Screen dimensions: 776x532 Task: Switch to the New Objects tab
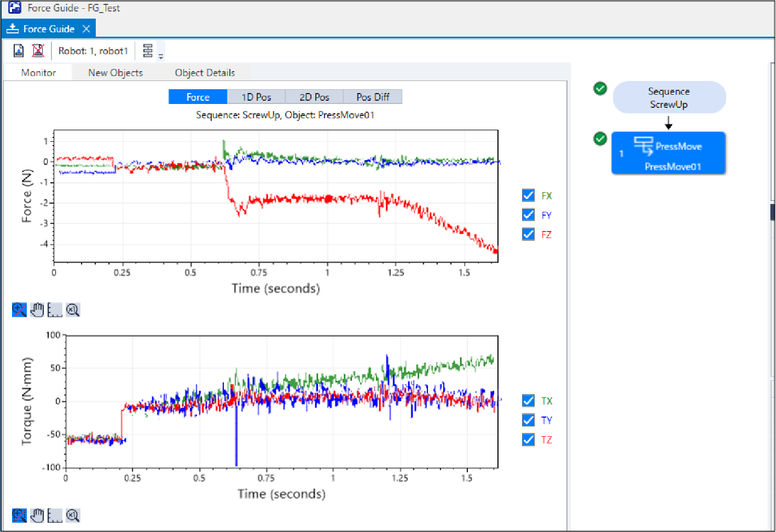115,73
